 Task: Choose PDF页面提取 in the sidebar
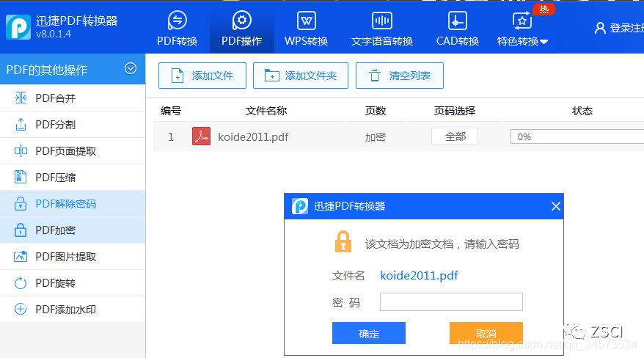point(73,150)
